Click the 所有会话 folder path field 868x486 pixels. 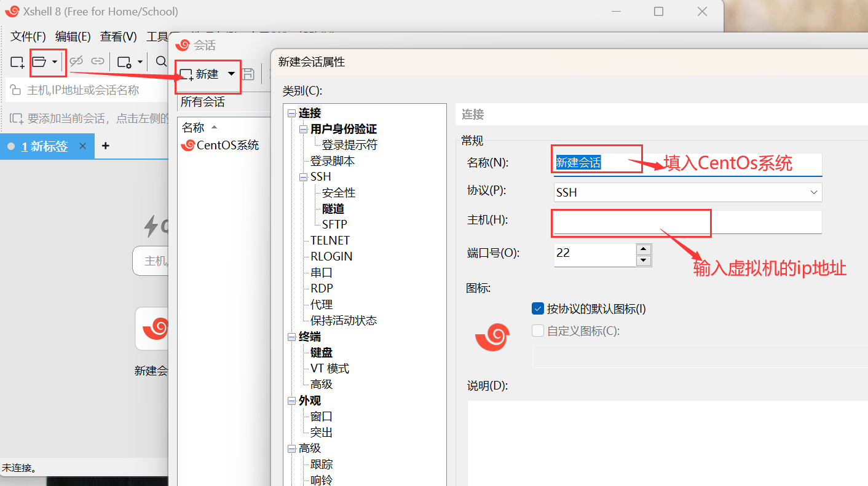tap(224, 102)
